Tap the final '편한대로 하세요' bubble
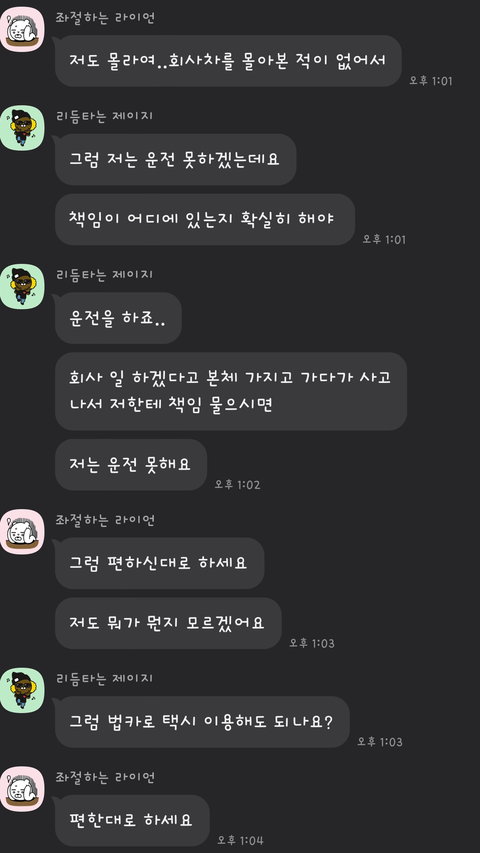480x853 pixels. [x=132, y=820]
